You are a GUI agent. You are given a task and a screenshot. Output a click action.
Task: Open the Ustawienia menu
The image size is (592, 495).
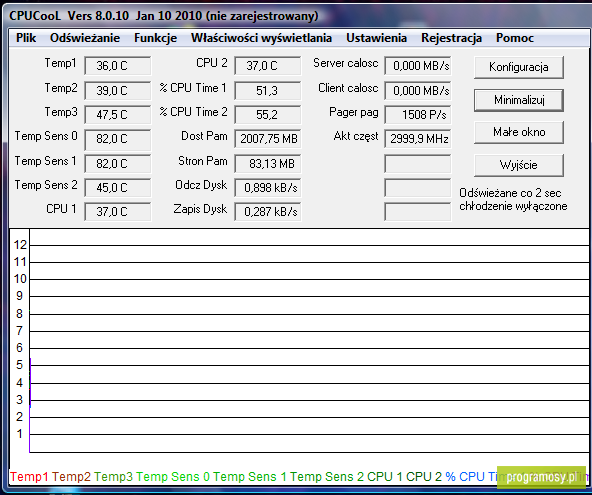coord(376,38)
